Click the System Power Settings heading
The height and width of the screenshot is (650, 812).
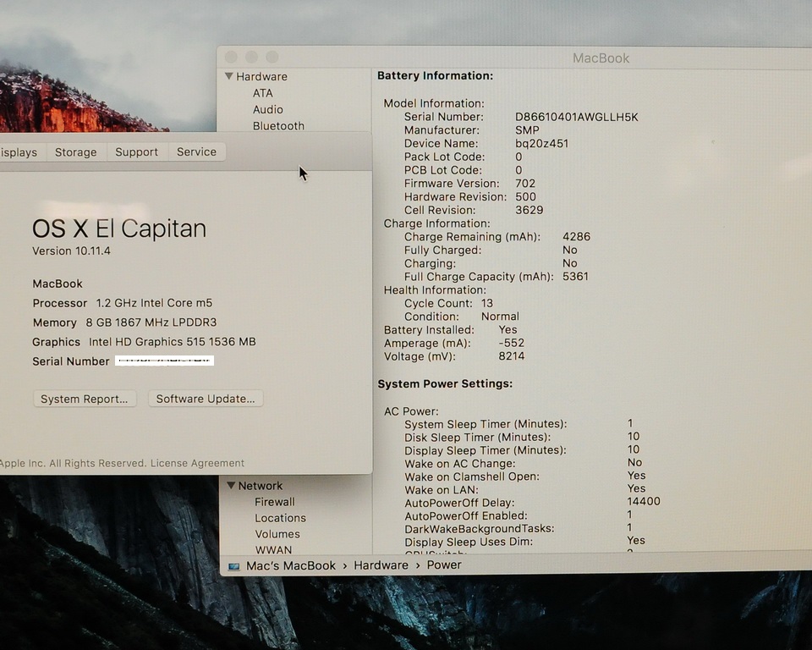[x=445, y=383]
